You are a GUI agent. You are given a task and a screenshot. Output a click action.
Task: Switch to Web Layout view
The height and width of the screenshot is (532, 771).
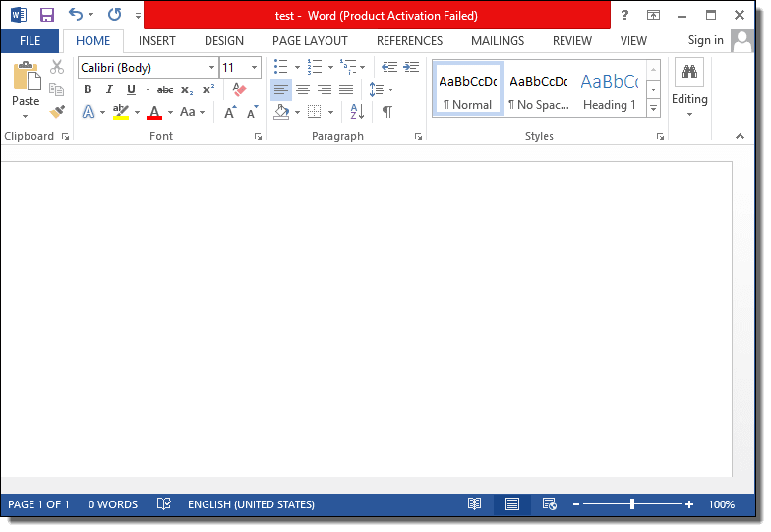coord(549,503)
